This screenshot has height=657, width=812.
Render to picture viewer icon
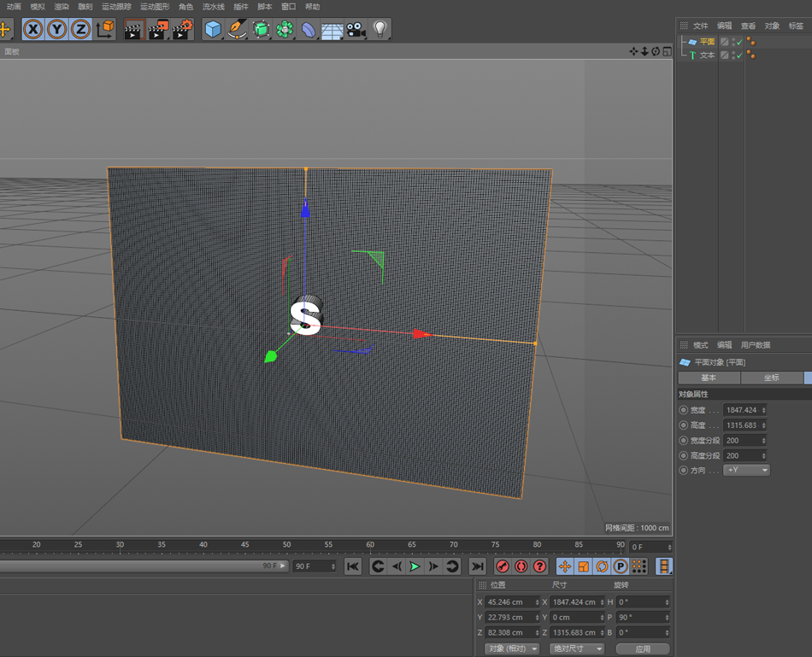point(158,30)
